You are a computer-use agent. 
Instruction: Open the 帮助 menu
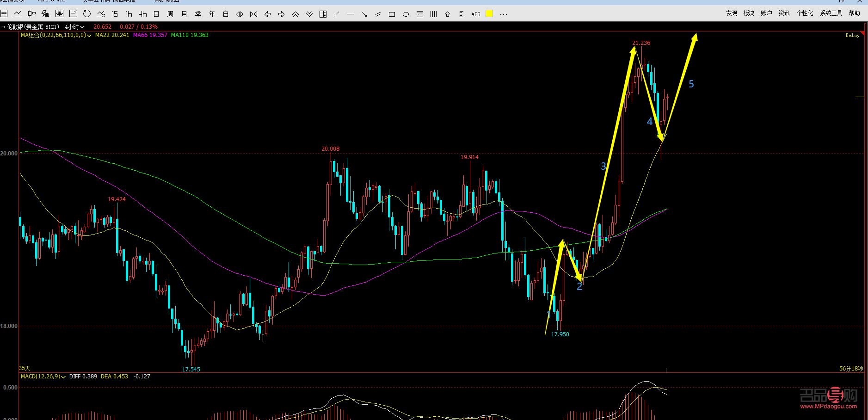coord(855,13)
